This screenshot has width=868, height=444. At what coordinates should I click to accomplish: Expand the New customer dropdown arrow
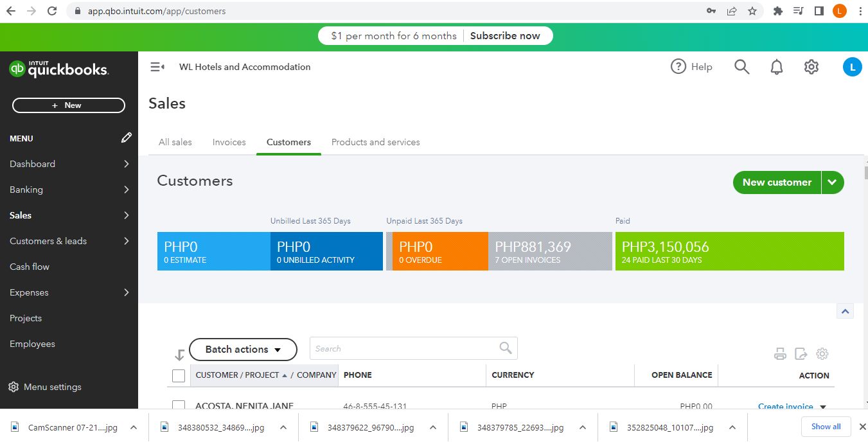[x=832, y=182]
